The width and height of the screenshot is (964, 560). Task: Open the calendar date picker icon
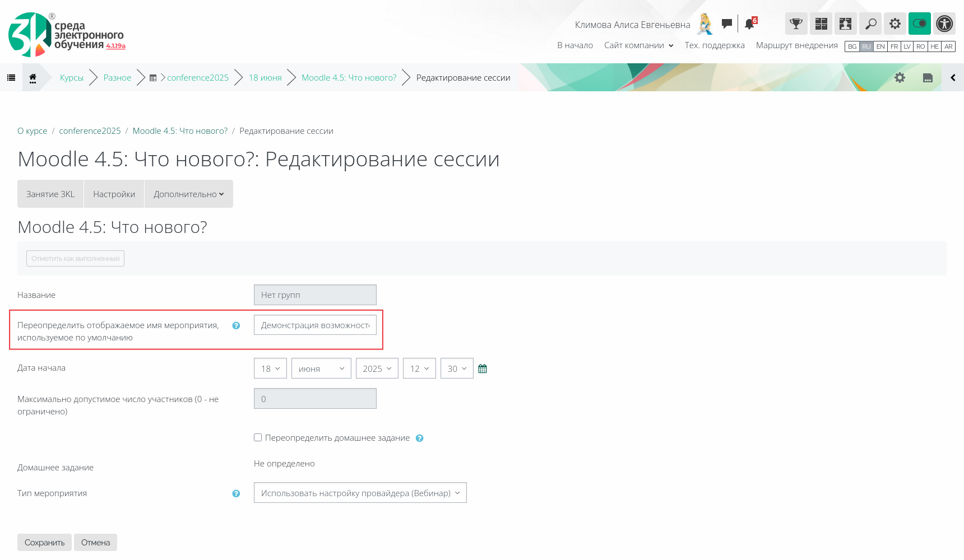coord(483,368)
